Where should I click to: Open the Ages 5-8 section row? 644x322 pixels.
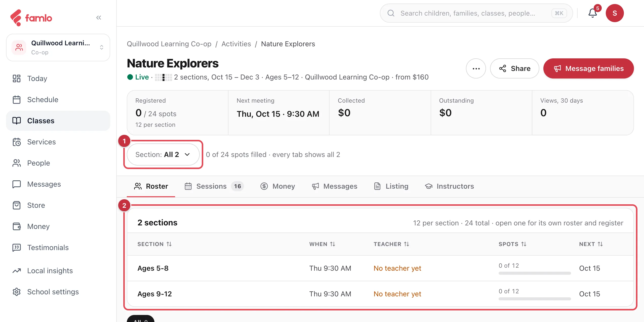380,268
